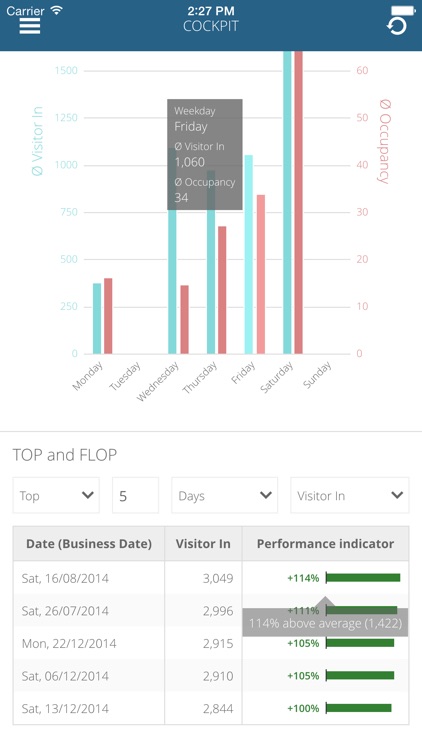Open the Days dropdown
The height and width of the screenshot is (750, 422).
[224, 495]
